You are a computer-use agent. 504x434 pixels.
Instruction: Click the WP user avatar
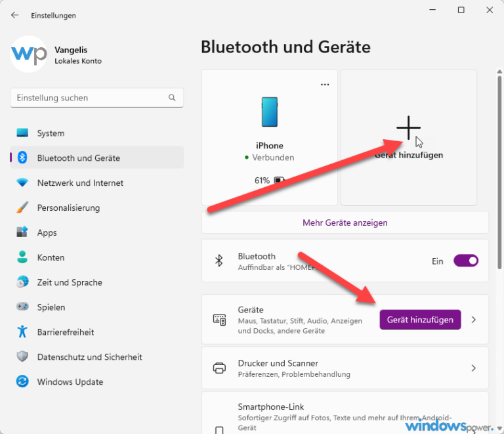29,54
